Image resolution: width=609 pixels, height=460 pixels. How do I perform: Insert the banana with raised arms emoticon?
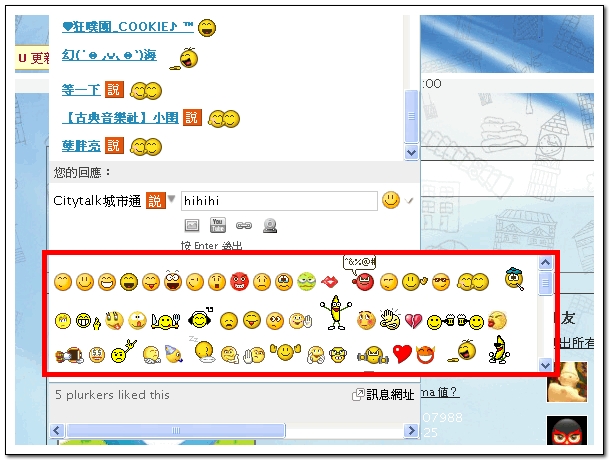[336, 313]
